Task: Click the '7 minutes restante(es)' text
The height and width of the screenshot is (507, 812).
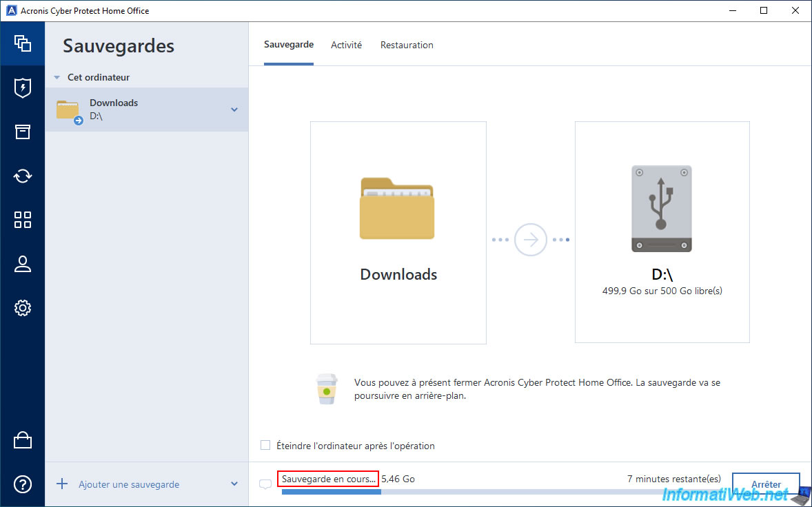Action: click(x=673, y=479)
